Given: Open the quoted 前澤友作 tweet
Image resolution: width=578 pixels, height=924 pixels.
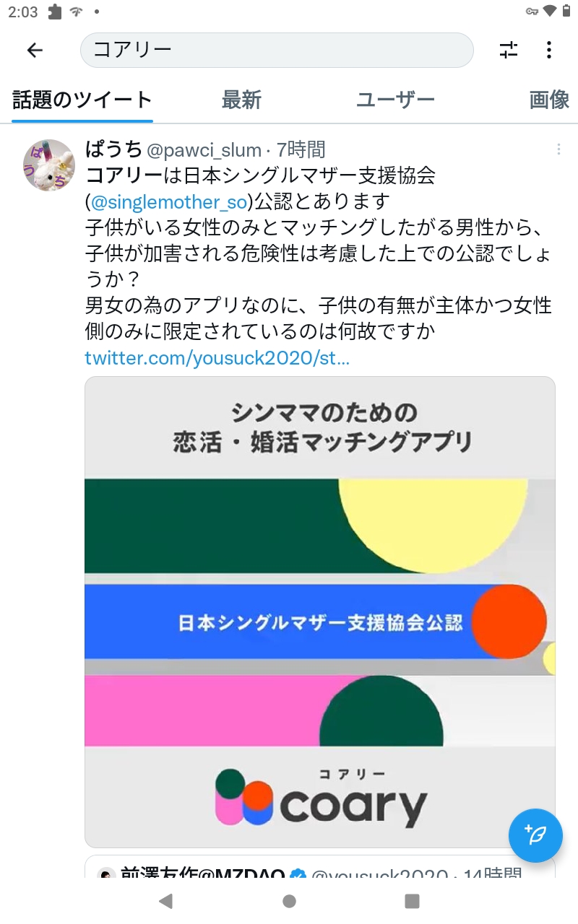Looking at the screenshot, I should (320, 868).
